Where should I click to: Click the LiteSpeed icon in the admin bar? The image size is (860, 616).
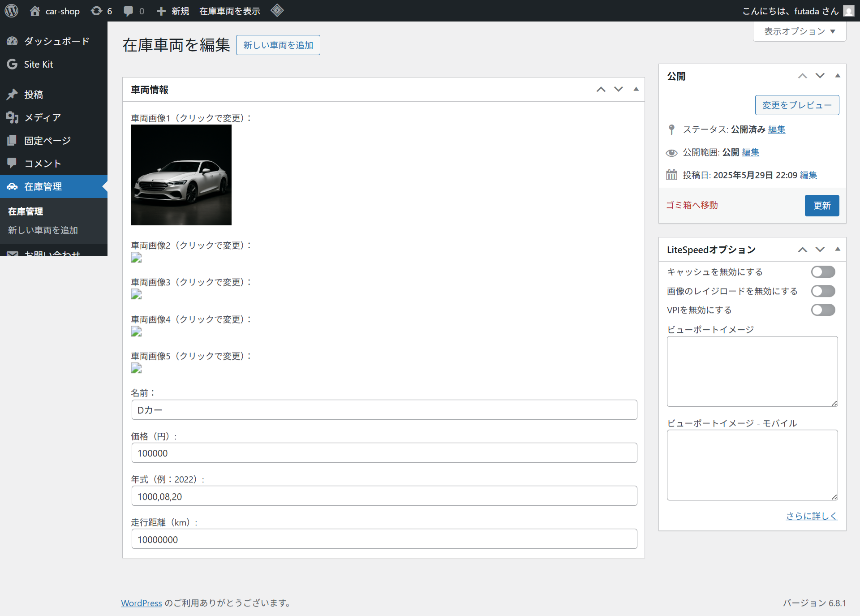[277, 11]
